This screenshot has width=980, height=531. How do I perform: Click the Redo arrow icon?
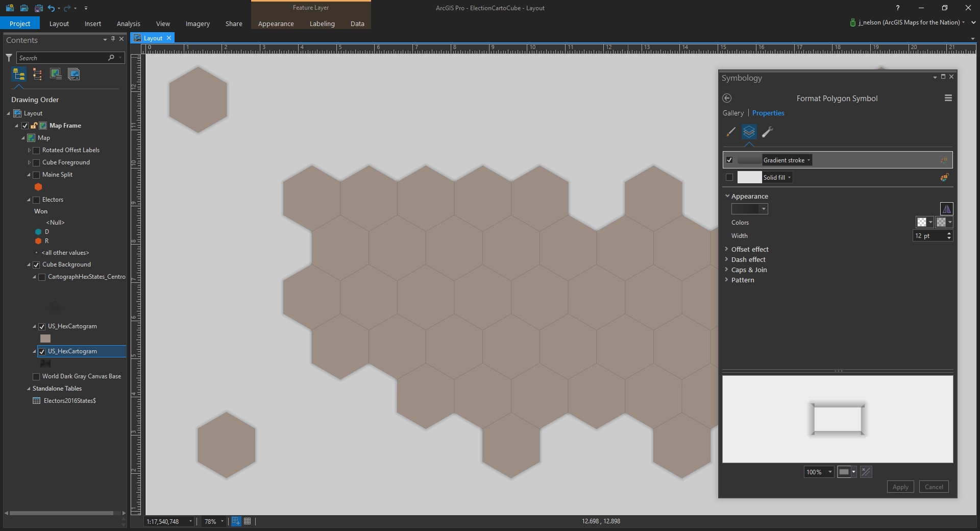coord(67,8)
